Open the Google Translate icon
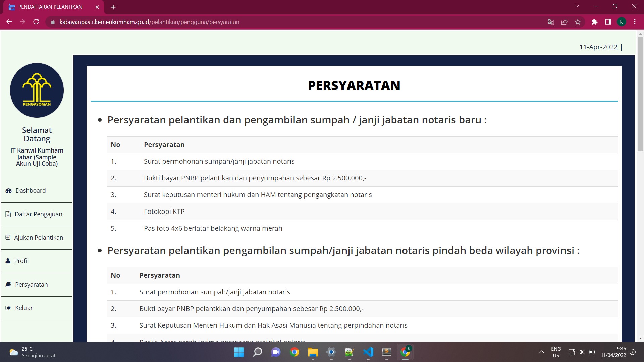The width and height of the screenshot is (644, 362). point(551,22)
